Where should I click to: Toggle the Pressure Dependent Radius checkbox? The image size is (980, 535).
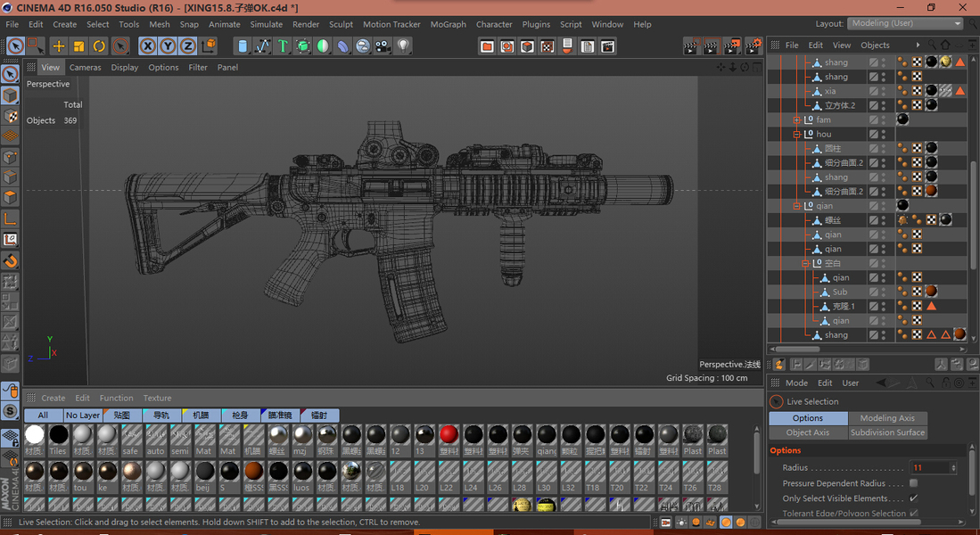click(914, 483)
